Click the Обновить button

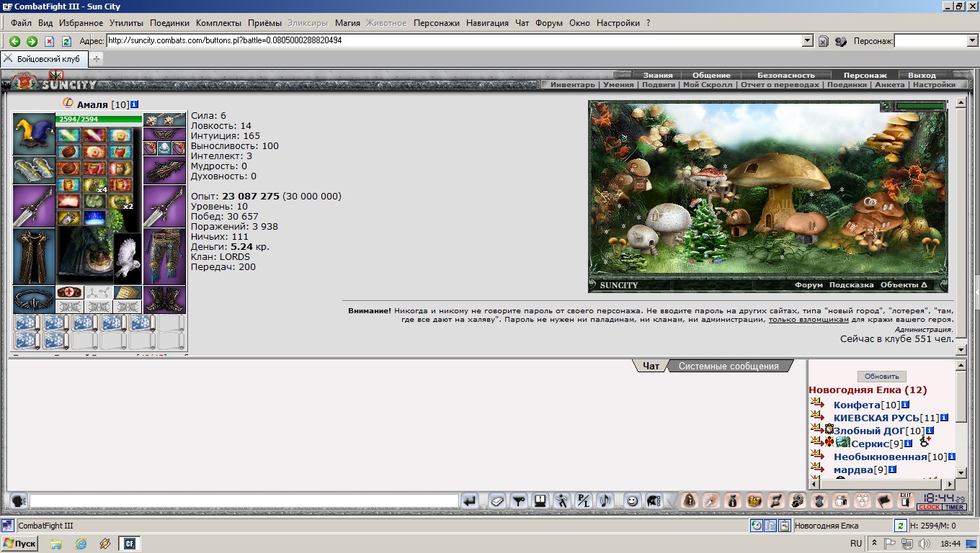[x=881, y=377]
